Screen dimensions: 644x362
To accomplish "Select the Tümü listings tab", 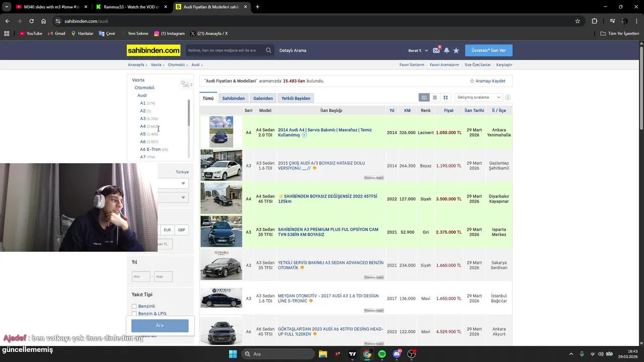I will [208, 98].
